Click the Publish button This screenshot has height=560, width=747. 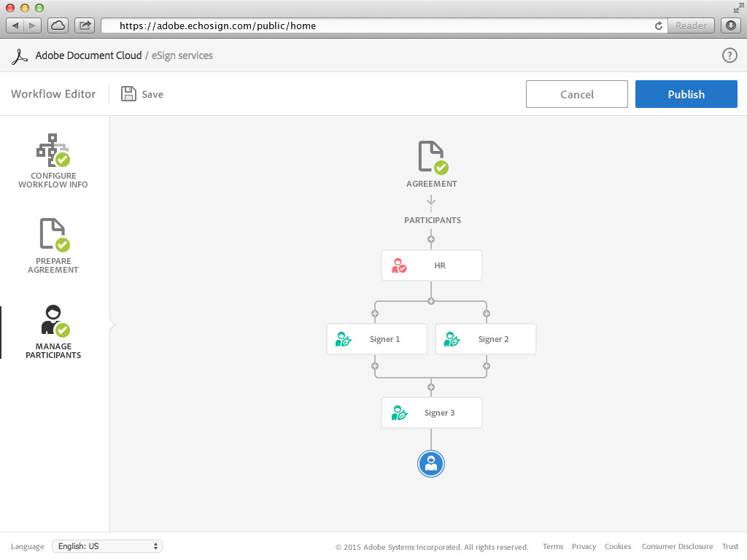coord(686,94)
